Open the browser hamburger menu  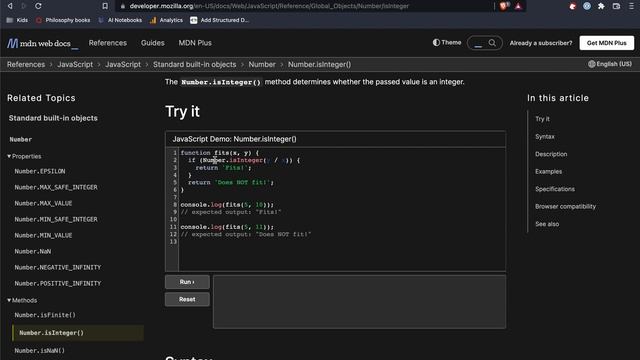[x=631, y=6]
